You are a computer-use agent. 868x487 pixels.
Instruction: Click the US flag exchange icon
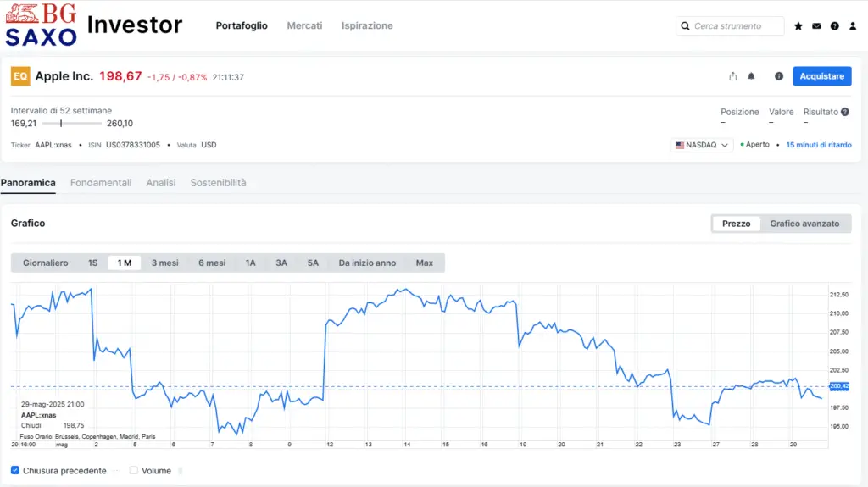coord(680,145)
